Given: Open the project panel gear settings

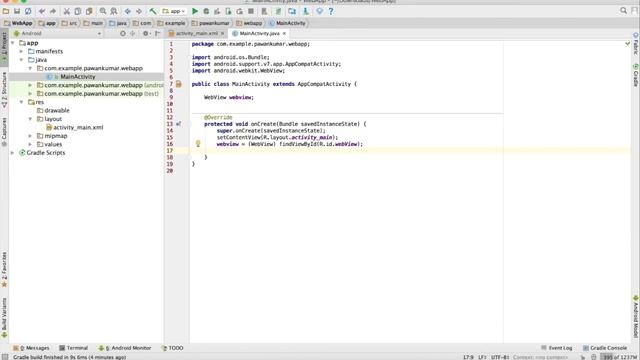Looking at the screenshot, I should tap(146, 33).
